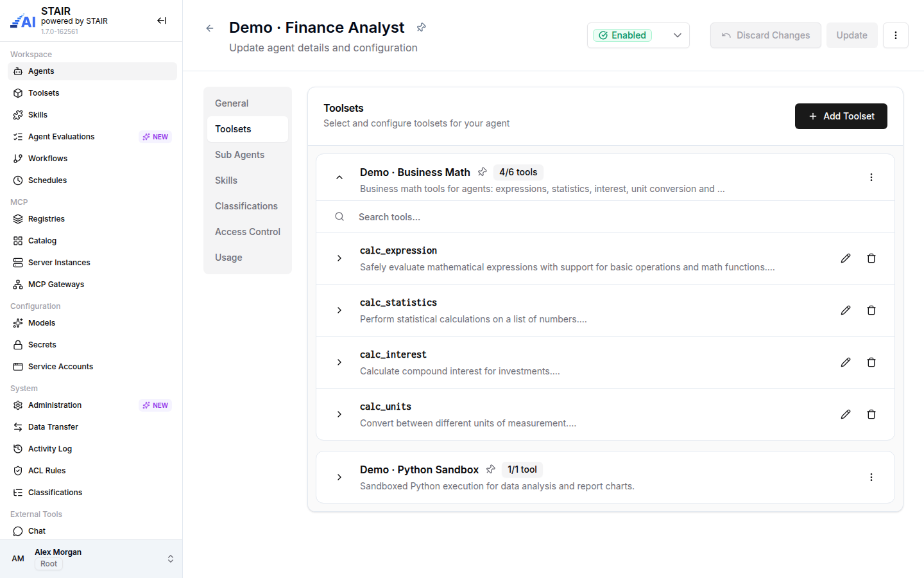924x578 pixels.
Task: Open the Access Control tab
Action: 248,232
